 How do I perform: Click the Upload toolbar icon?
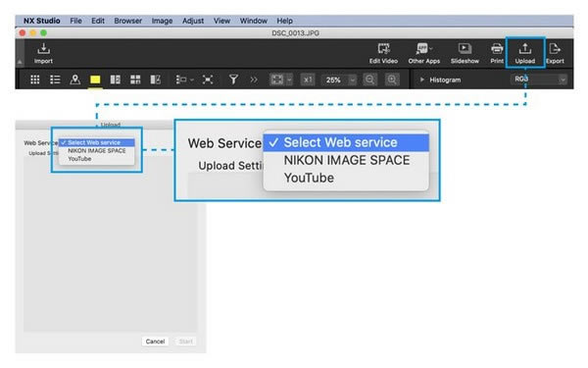tap(525, 53)
